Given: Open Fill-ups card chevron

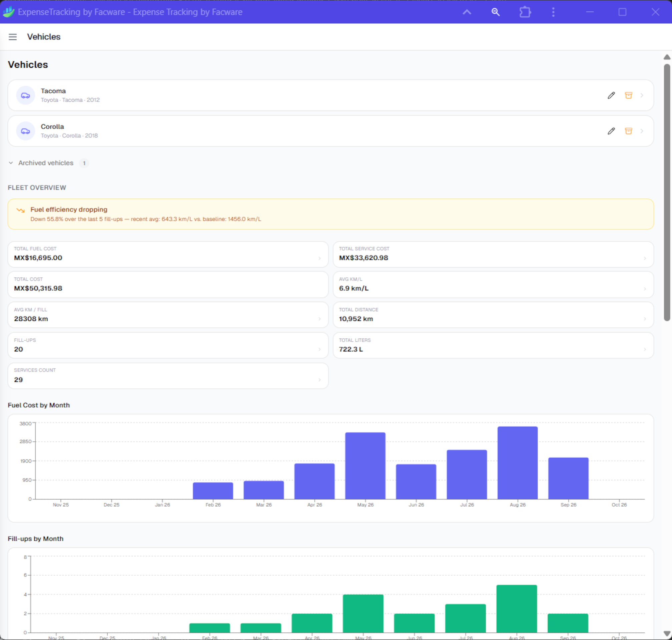Looking at the screenshot, I should coord(319,349).
